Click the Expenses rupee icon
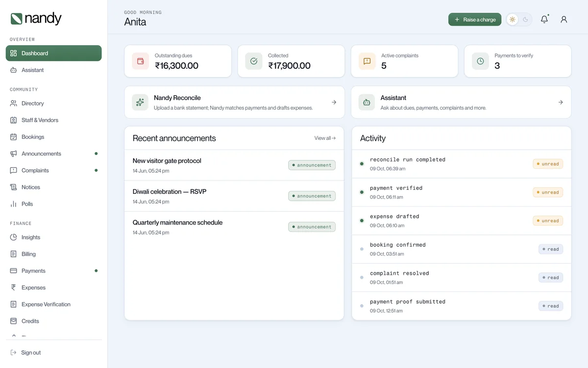 [14, 288]
